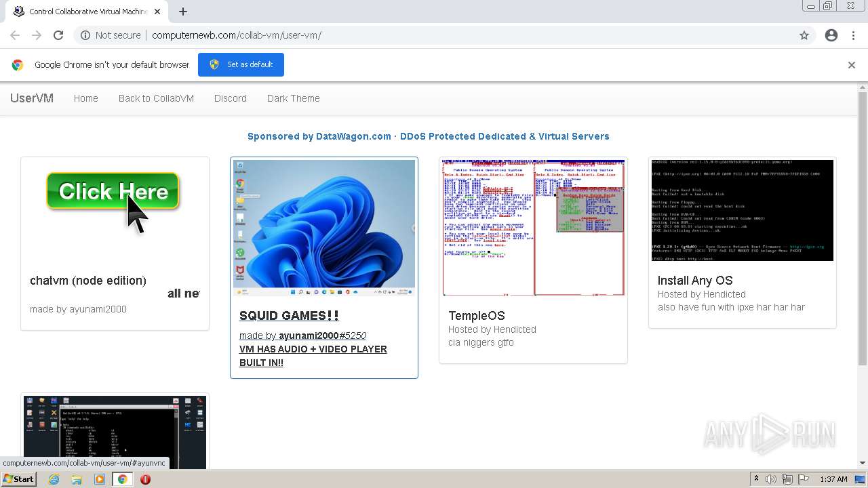Open the Discord nav link
868x488 pixels.
pos(231,98)
